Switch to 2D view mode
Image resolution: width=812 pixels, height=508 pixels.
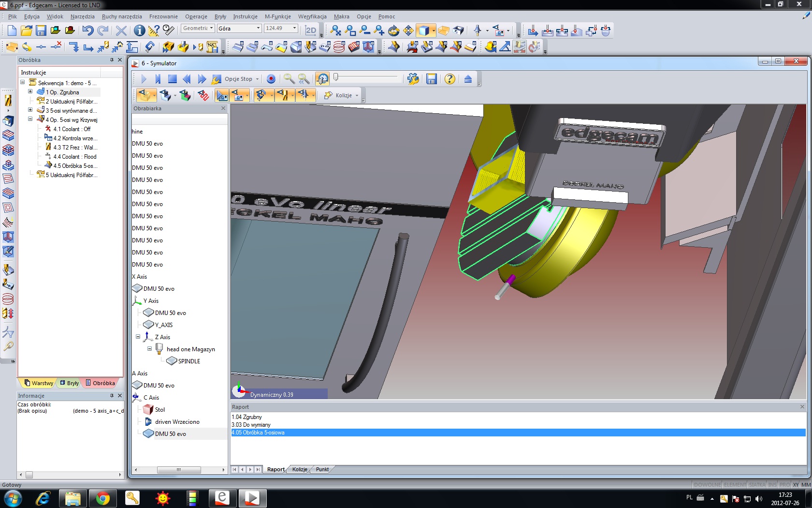[x=311, y=30]
